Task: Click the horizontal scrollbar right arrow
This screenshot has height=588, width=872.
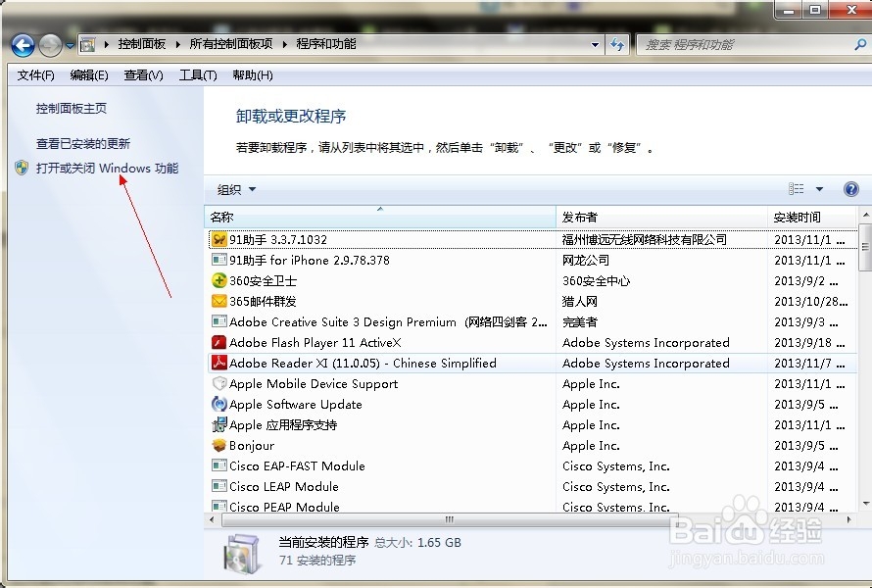Action: (x=848, y=519)
